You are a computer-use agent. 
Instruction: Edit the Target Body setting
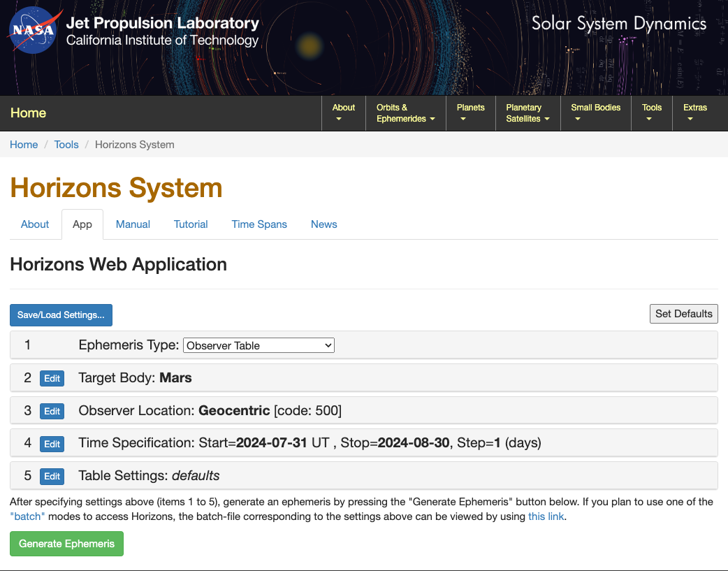(x=52, y=378)
